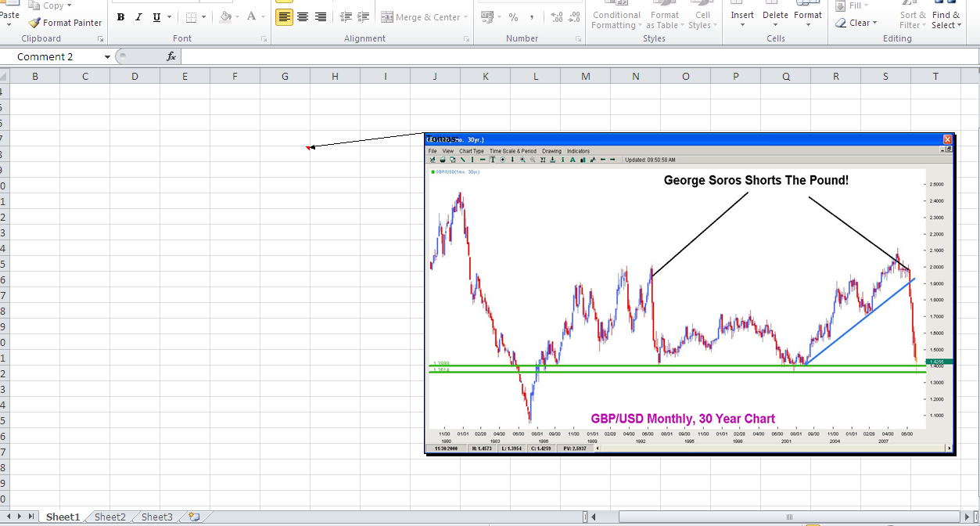Expand the Name Box dropdown arrow
980x526 pixels.
tap(107, 56)
